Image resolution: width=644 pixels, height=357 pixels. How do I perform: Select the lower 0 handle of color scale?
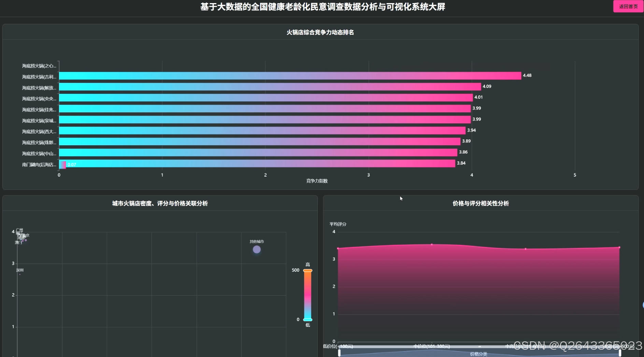[x=308, y=319]
